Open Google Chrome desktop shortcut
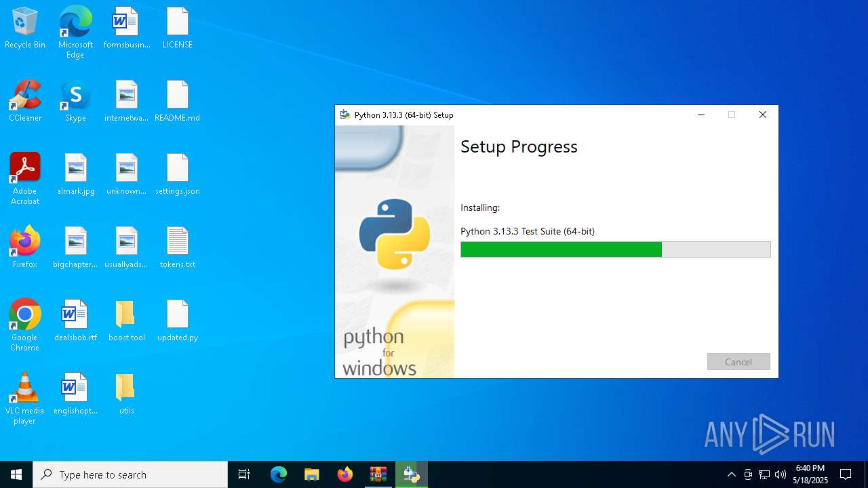 click(x=25, y=325)
